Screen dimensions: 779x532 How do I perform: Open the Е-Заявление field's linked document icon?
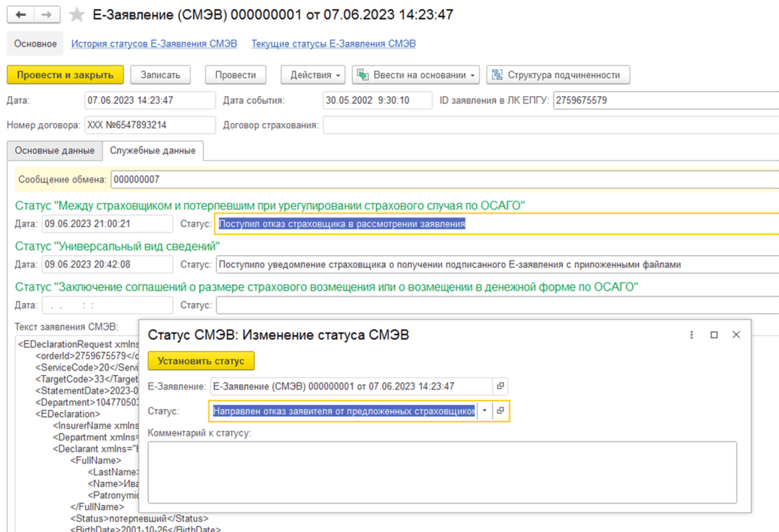pos(500,386)
